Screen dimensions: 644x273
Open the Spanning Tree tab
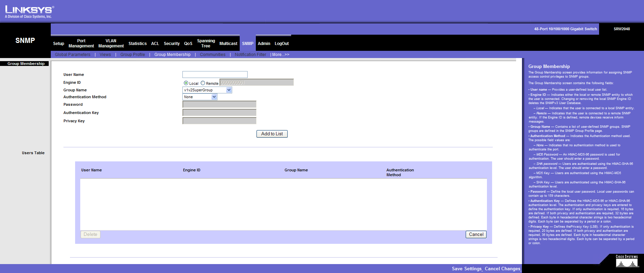coord(206,43)
